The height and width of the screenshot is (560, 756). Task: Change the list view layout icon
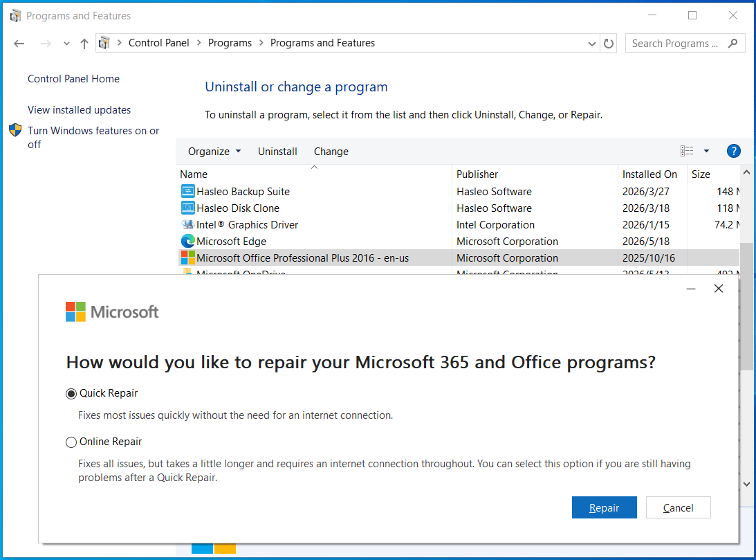pos(687,151)
